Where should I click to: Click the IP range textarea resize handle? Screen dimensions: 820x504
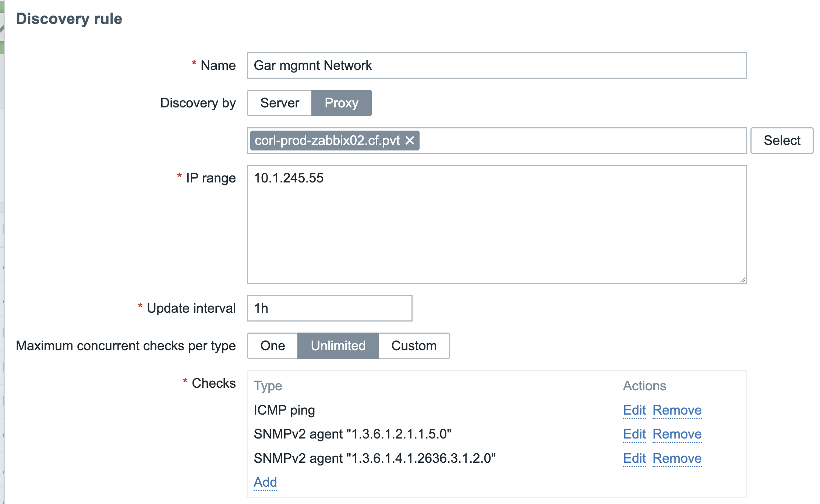pos(743,280)
